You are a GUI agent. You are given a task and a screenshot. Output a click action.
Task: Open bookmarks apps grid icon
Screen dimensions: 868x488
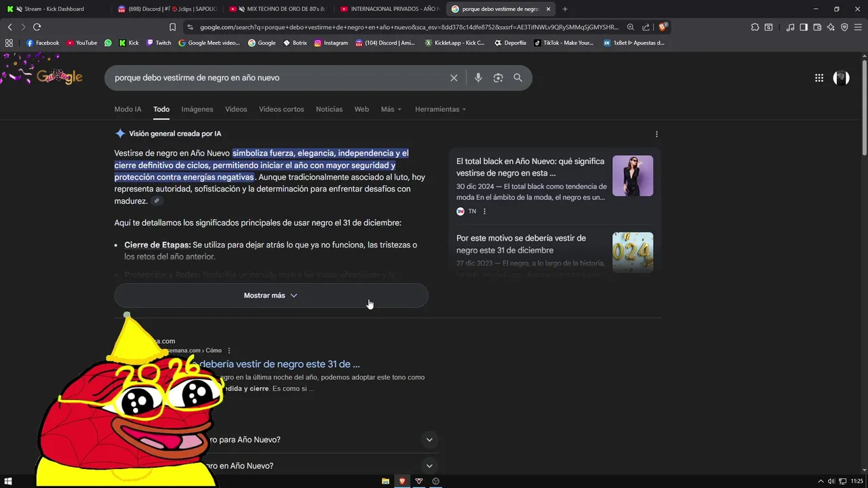[9, 43]
